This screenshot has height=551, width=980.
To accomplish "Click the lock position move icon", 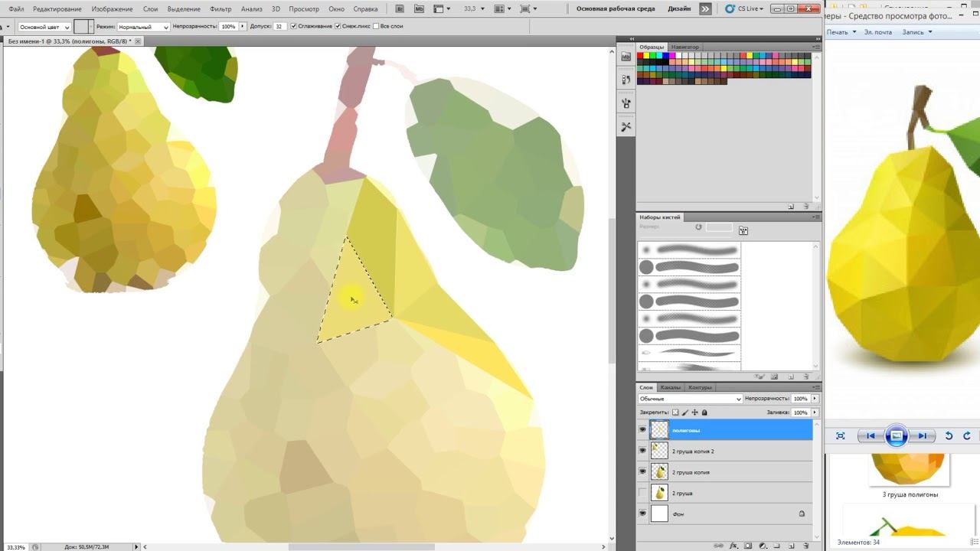I will 695,412.
